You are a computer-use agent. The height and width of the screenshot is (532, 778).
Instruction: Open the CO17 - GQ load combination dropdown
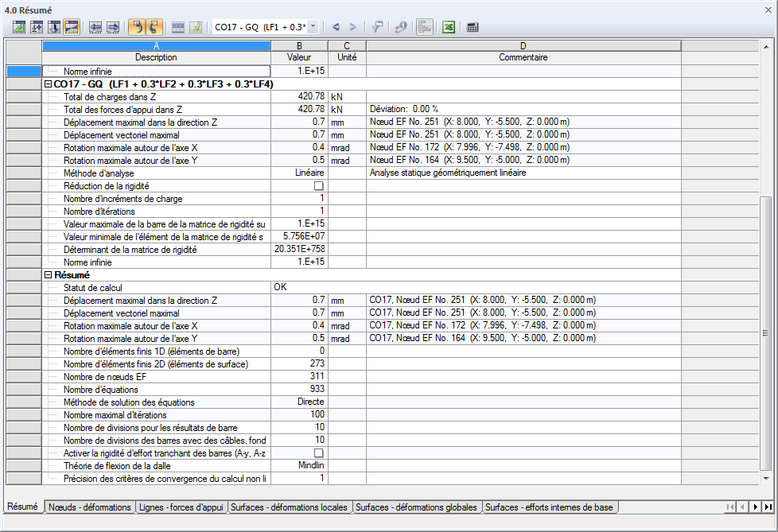pyautogui.click(x=313, y=27)
